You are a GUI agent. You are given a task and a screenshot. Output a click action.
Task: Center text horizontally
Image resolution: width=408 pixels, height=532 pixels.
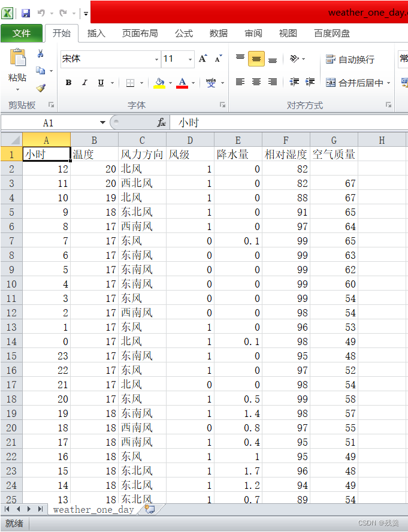point(256,82)
